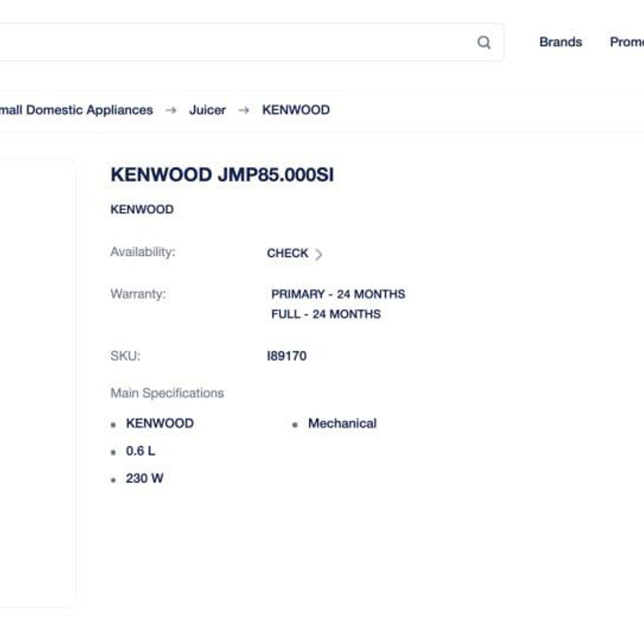The height and width of the screenshot is (644, 644).
Task: Open the Juicer breadcrumb link
Action: (208, 110)
